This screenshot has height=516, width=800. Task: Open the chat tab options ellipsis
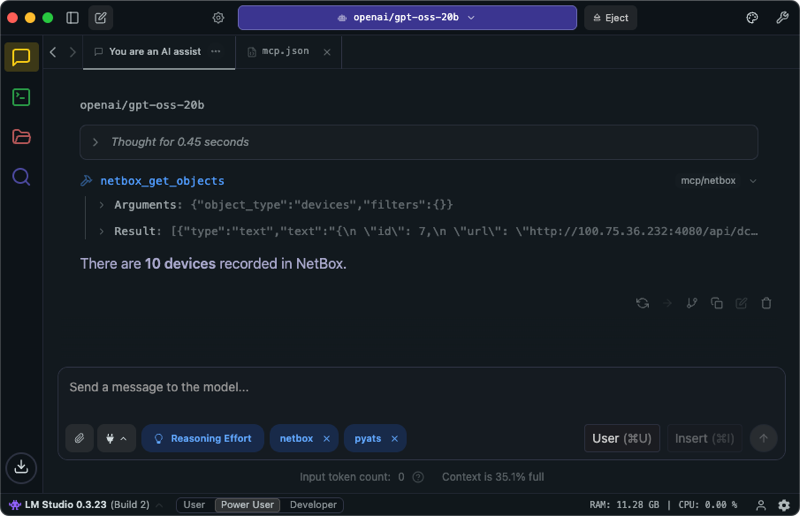point(216,52)
